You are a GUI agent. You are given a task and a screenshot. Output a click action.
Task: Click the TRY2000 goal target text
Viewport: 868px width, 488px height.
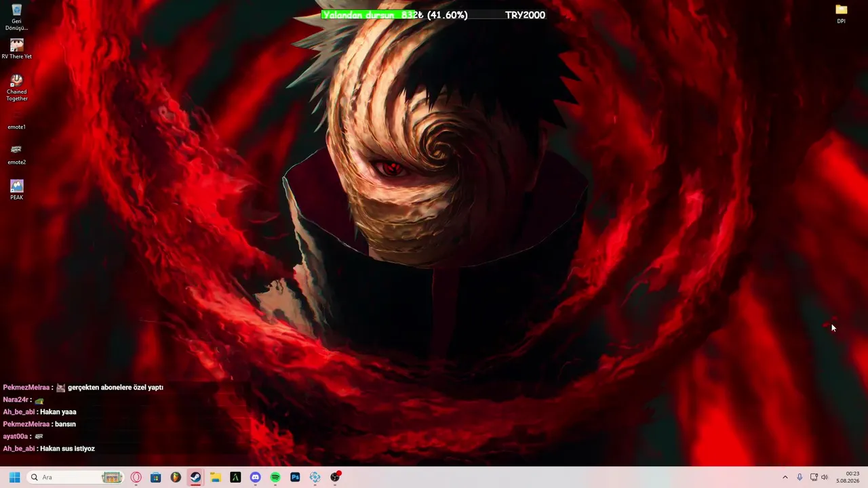click(525, 15)
